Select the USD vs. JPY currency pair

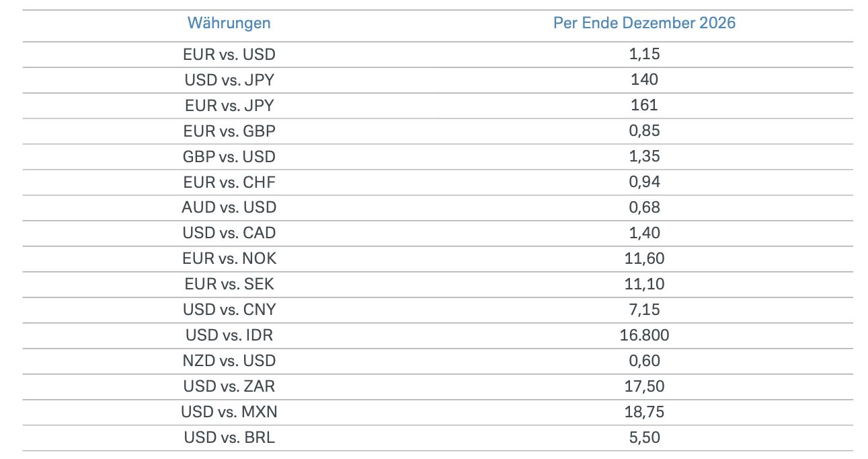coord(229,80)
